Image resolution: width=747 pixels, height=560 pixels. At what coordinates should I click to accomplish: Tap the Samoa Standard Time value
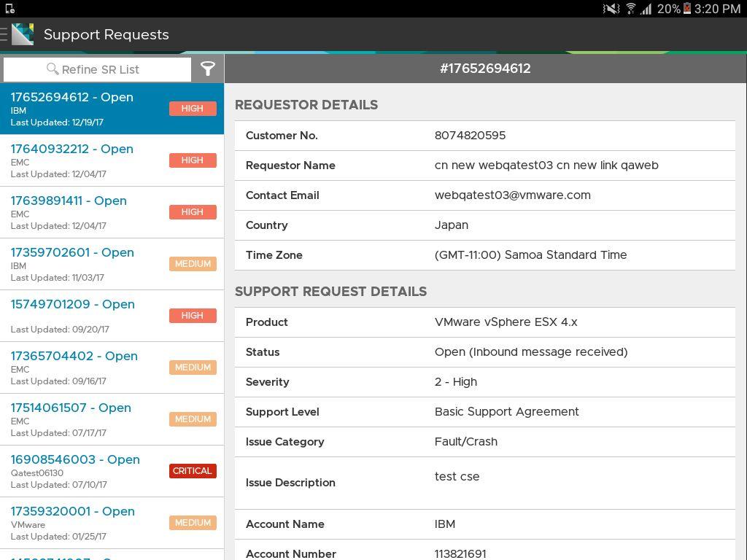531,255
